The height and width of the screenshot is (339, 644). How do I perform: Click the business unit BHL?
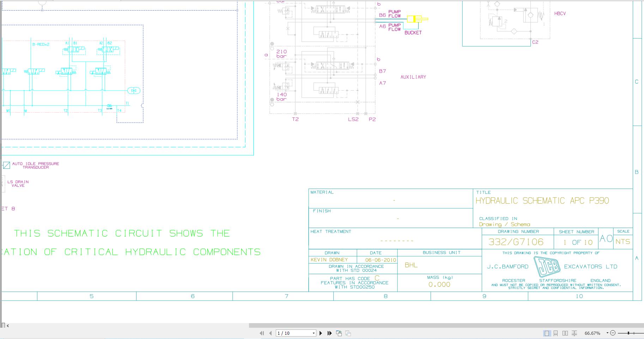tap(411, 265)
